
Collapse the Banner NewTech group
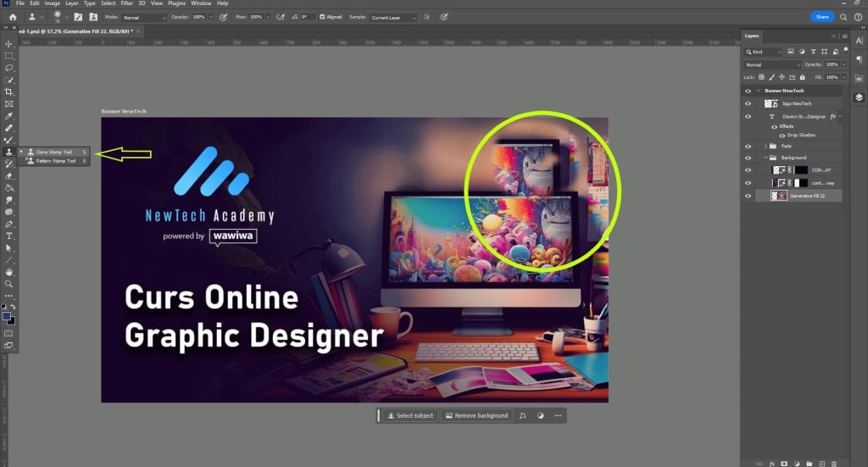pyautogui.click(x=759, y=91)
